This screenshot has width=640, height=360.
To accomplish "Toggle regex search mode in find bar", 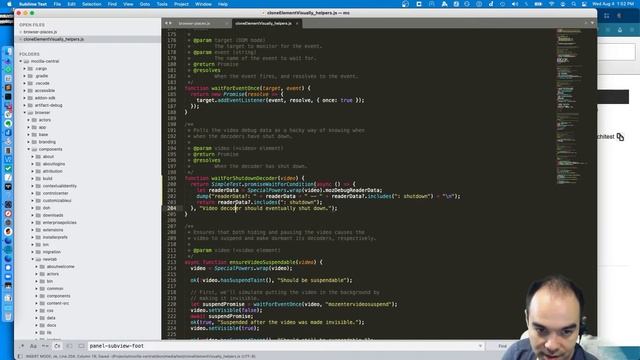I will (22, 346).
